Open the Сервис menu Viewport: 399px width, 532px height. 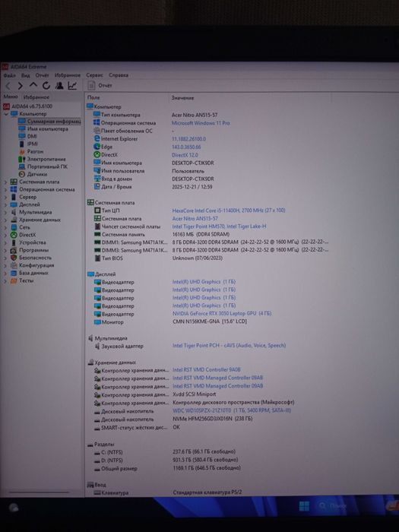point(95,75)
